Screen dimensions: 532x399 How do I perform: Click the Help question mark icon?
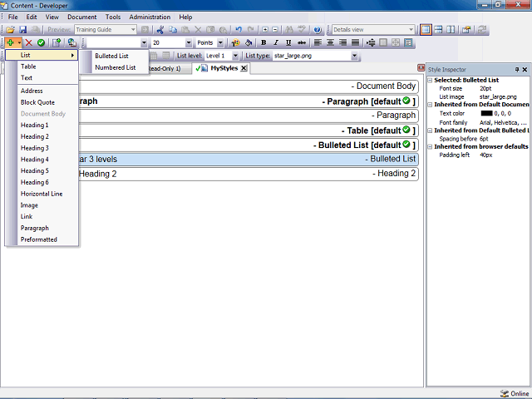(318, 30)
